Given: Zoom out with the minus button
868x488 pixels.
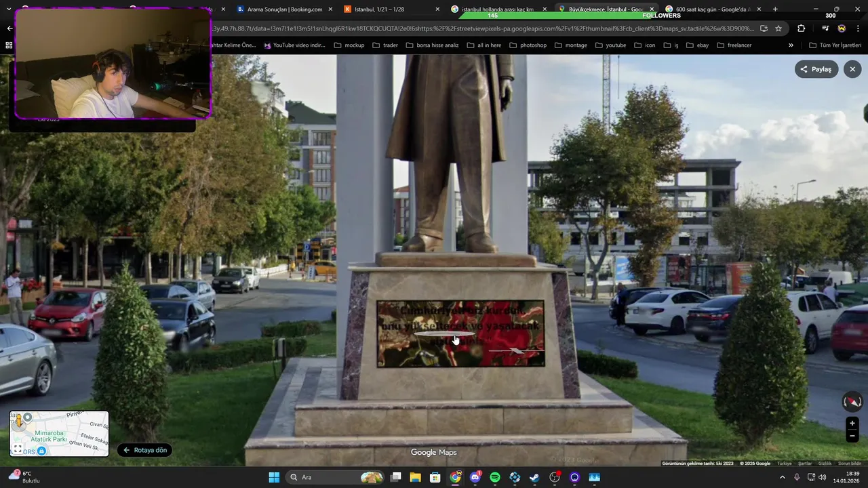Looking at the screenshot, I should coord(852,436).
